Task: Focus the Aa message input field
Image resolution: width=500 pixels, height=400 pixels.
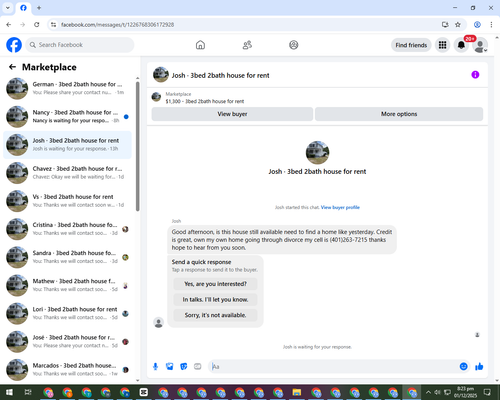Action: point(333,367)
